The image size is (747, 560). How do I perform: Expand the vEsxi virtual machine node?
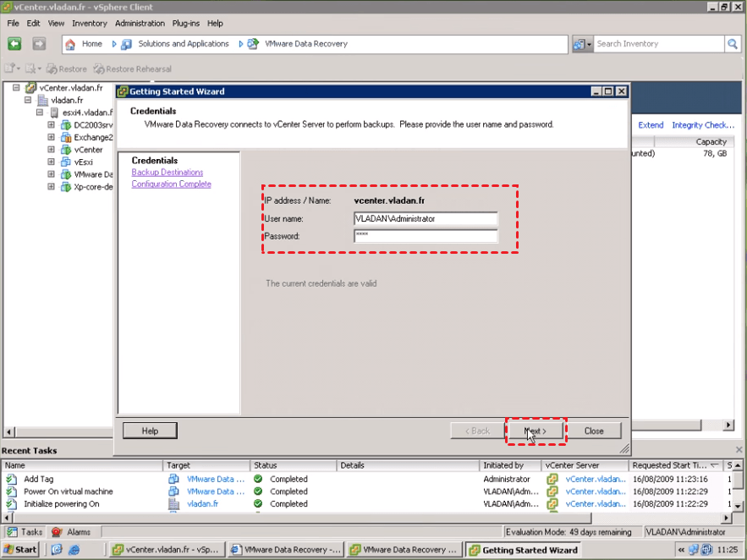(51, 162)
